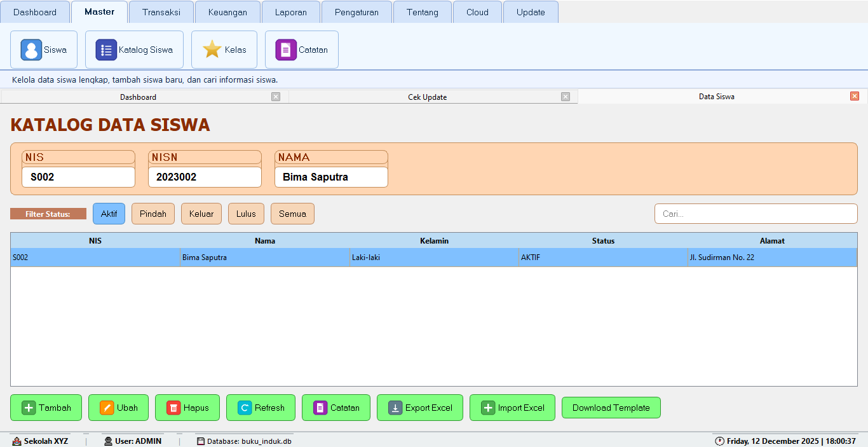
Task: Click the Download Template button
Action: (x=611, y=408)
